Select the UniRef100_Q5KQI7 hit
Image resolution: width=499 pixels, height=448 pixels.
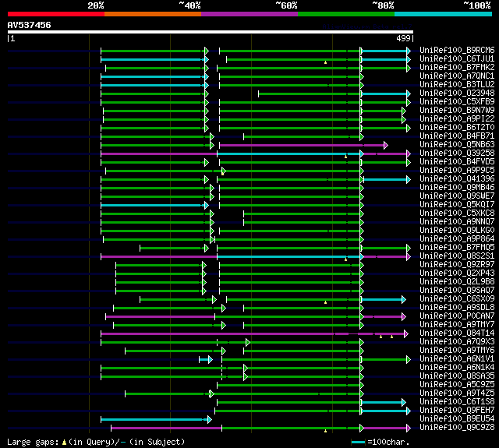click(x=457, y=205)
